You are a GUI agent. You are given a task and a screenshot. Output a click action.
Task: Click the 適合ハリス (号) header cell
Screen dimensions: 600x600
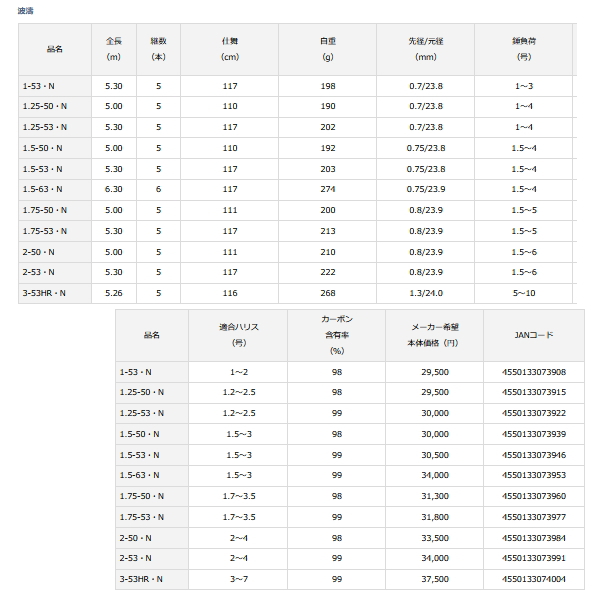[x=239, y=336]
